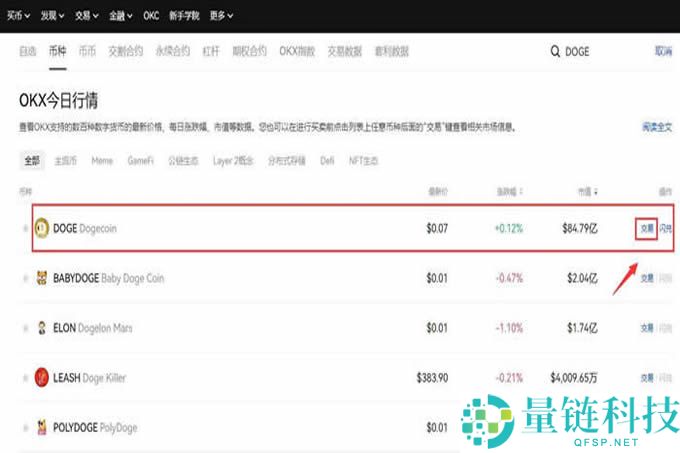The height and width of the screenshot is (453, 680).
Task: Filter coins by NFT生态 category
Action: coord(363,161)
